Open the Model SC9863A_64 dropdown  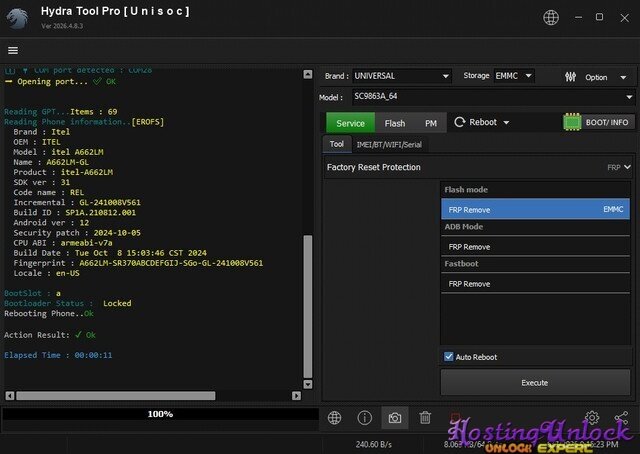pyautogui.click(x=493, y=97)
